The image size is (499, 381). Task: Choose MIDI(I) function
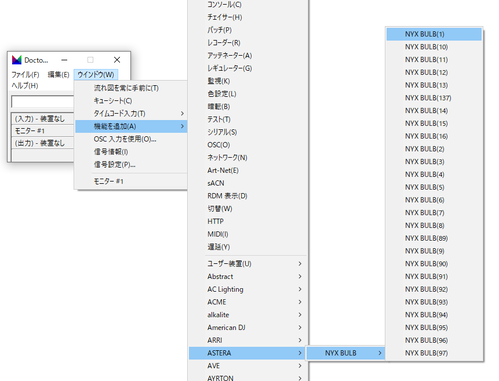pyautogui.click(x=248, y=234)
